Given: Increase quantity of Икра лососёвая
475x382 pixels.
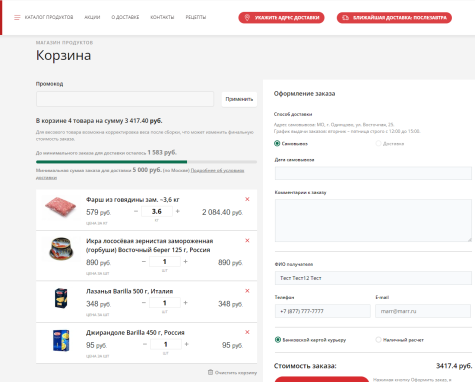Looking at the screenshot, I should pyautogui.click(x=186, y=262).
